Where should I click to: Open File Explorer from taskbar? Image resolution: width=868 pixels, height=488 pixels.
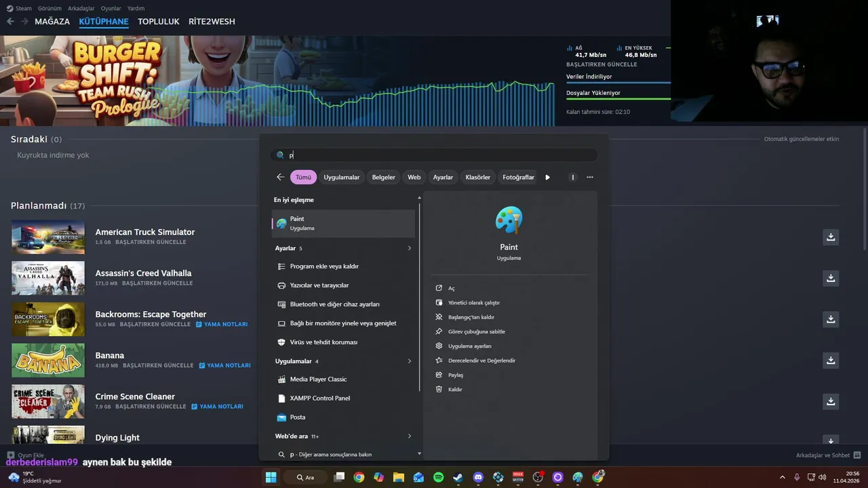[399, 477]
